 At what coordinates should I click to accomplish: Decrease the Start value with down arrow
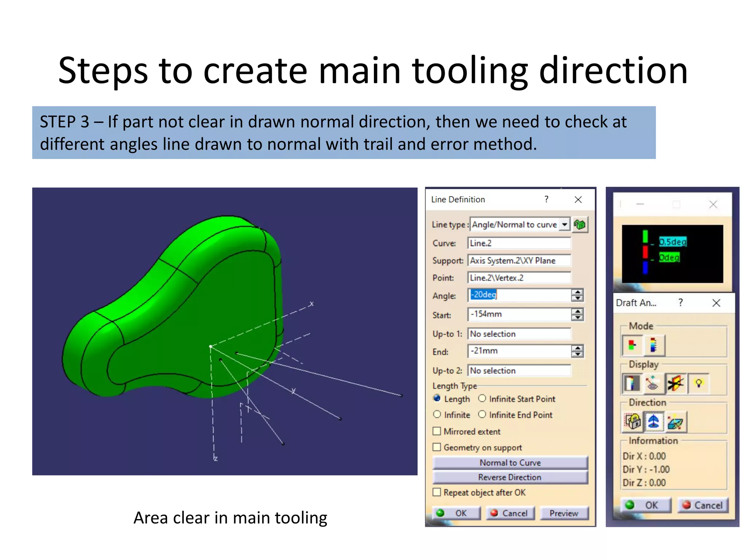tap(577, 318)
